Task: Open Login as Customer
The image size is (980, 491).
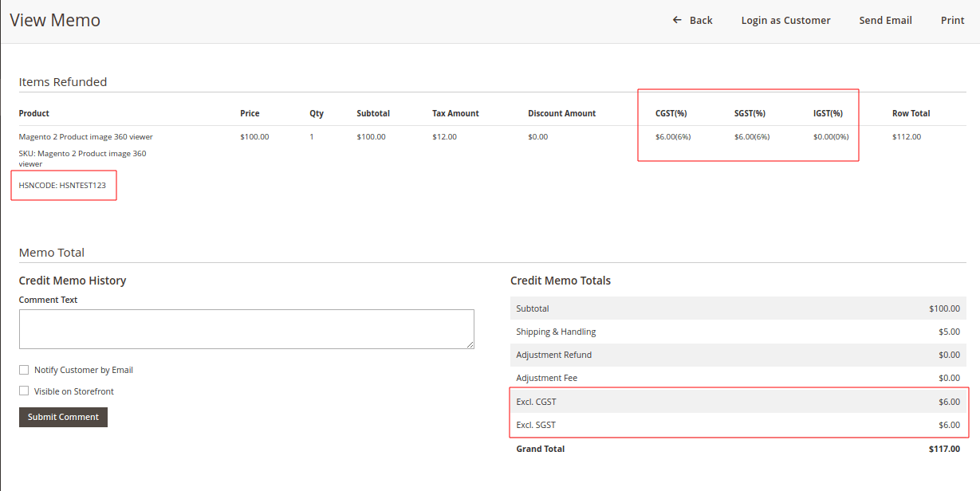Action: 785,20
